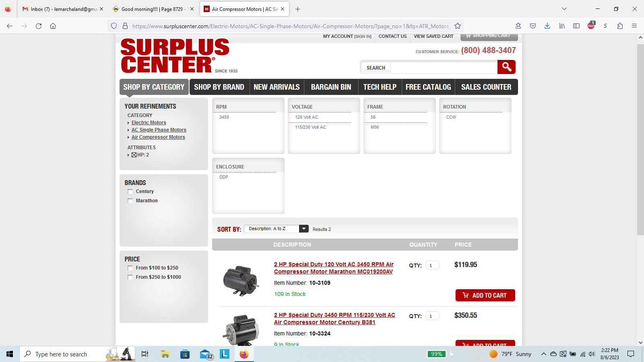This screenshot has height=362, width=644.
Task: Open Firefox downloads panel
Action: coord(547,26)
